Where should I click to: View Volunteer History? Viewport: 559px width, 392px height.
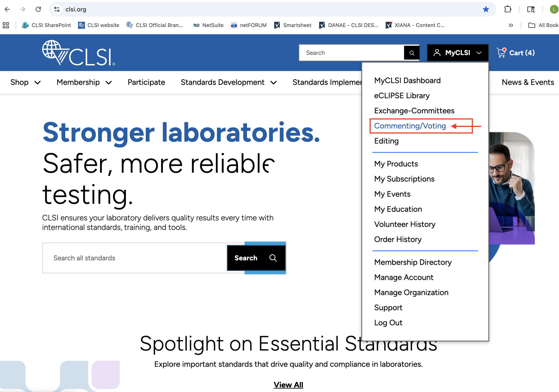(405, 224)
